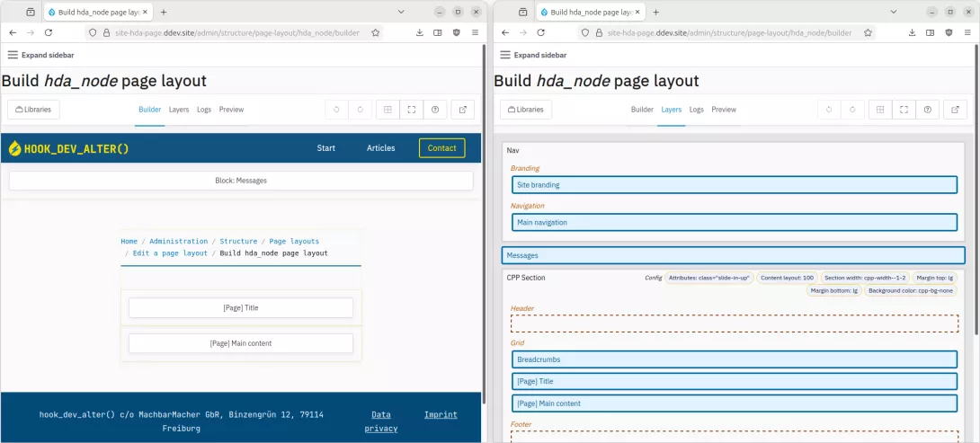Screen dimensions: 980x443
Task: Open downloads in the left browser window
Action: (419, 32)
